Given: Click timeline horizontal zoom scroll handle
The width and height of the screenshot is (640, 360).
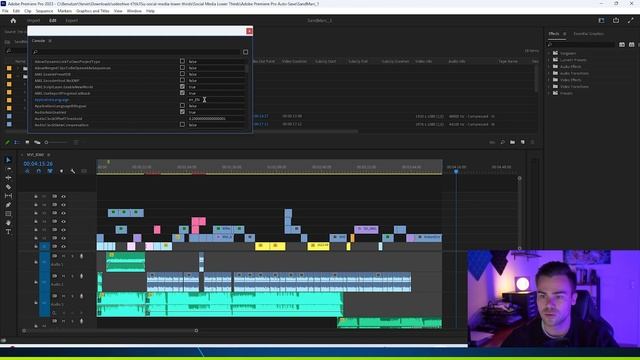Looking at the screenshot, I should point(196,331).
